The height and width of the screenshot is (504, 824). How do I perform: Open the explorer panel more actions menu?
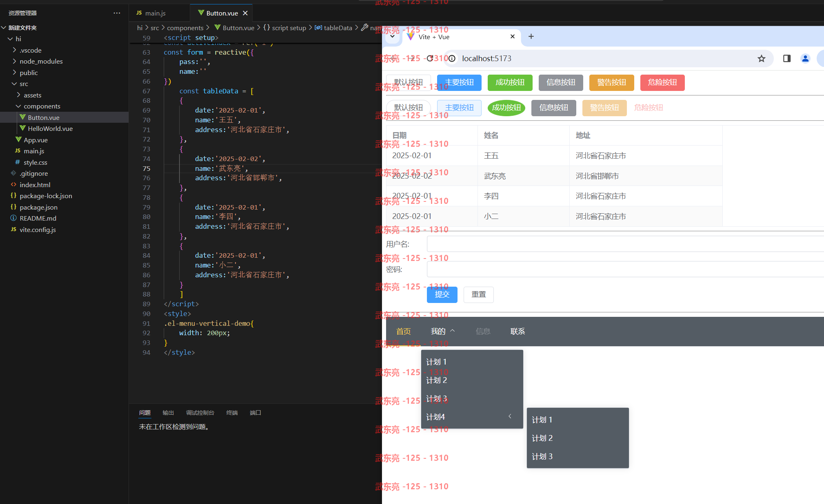(x=117, y=13)
